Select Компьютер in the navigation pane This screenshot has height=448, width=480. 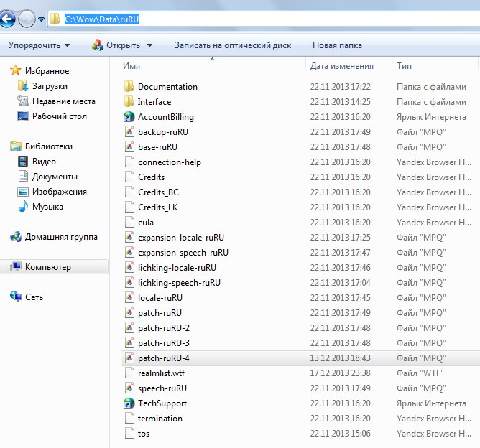point(48,267)
